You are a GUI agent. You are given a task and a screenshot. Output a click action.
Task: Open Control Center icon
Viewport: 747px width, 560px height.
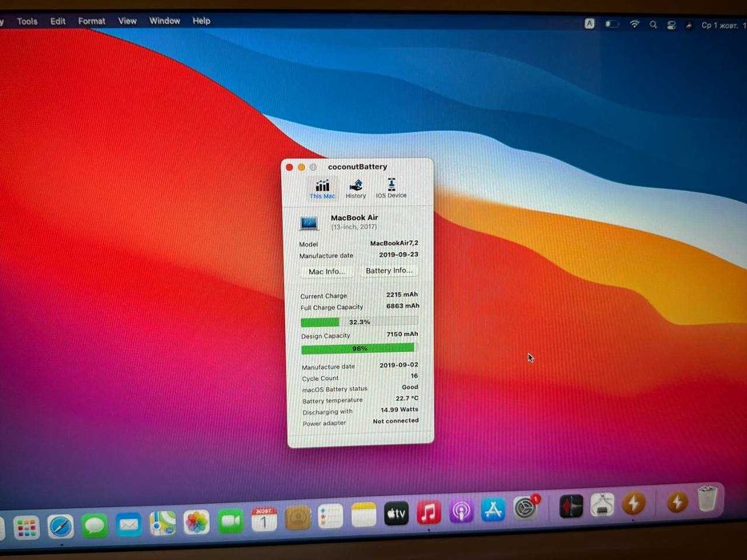671,25
